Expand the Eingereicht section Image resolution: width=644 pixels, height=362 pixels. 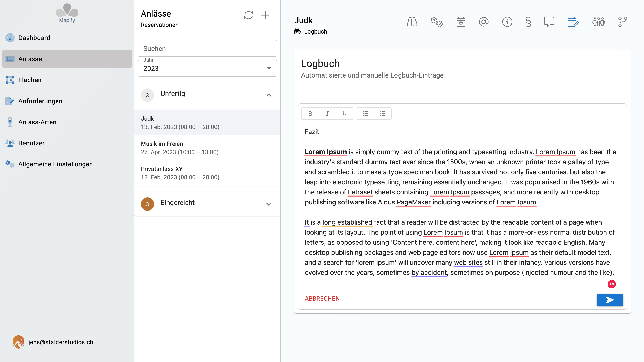269,204
